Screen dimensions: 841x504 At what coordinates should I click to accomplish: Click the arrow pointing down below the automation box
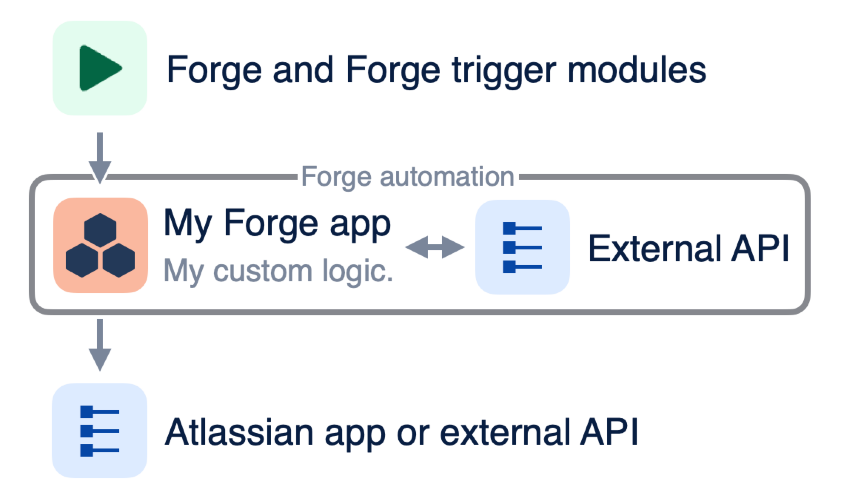pos(100,345)
